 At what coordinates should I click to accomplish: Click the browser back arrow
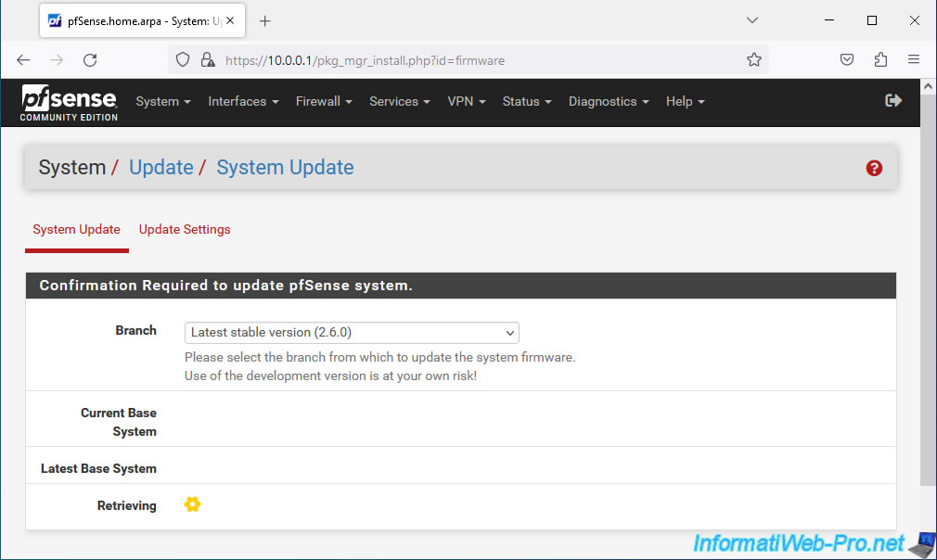(x=23, y=59)
